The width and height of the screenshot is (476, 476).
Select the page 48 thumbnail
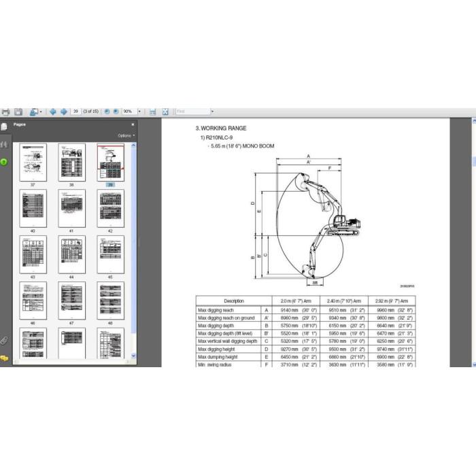(x=110, y=301)
